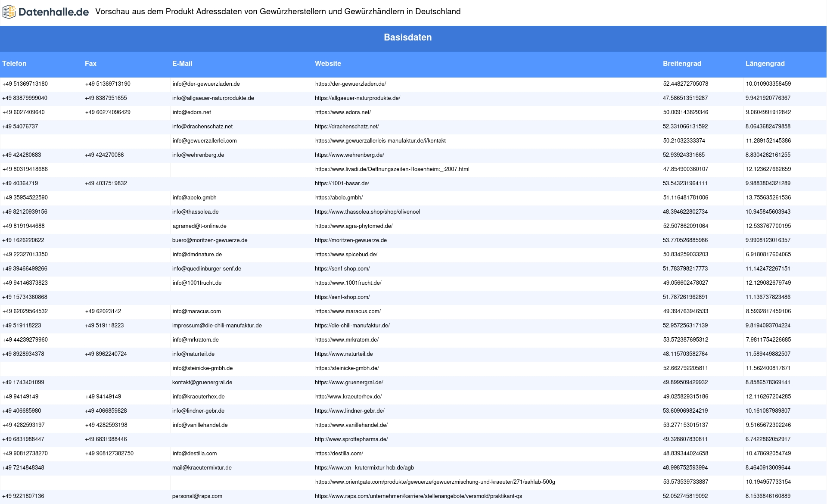Open the www.sprottepharma.de website link
This screenshot has width=827, height=504.
tap(351, 439)
